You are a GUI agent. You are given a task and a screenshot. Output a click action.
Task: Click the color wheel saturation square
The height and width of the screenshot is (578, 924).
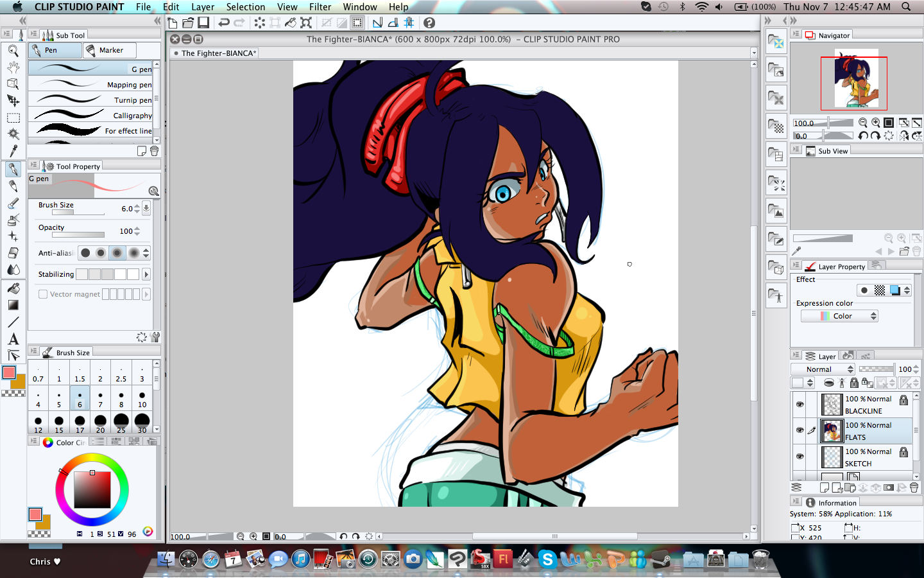(92, 489)
